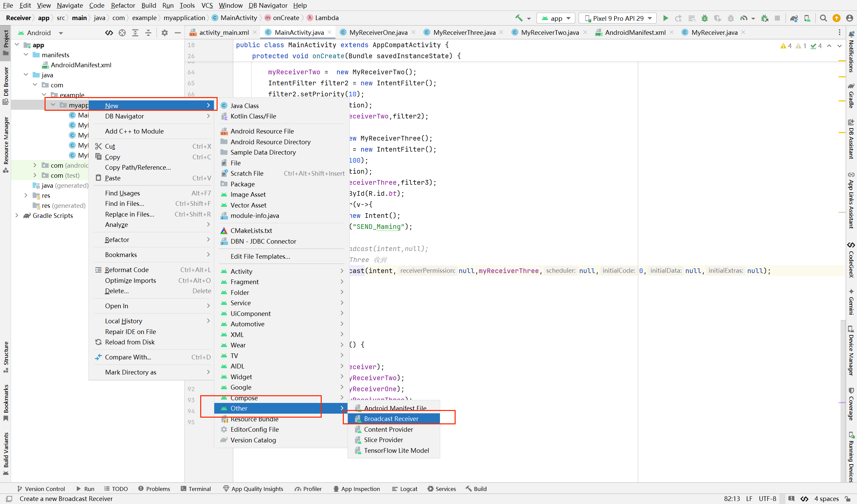The image size is (857, 504).
Task: Click 4 spaces indent status widget
Action: [x=827, y=499]
